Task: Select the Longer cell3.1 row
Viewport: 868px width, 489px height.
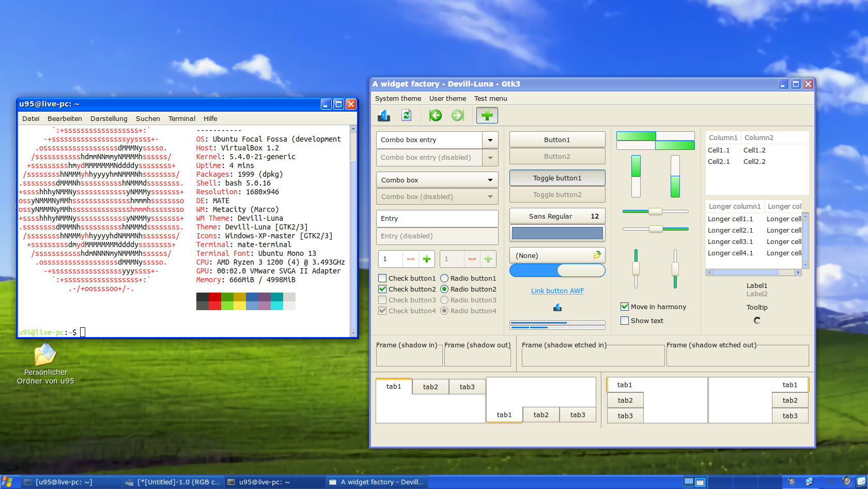Action: tap(754, 241)
